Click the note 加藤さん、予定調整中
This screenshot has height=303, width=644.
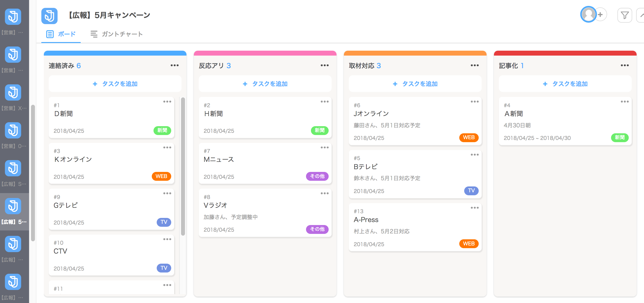(x=230, y=217)
